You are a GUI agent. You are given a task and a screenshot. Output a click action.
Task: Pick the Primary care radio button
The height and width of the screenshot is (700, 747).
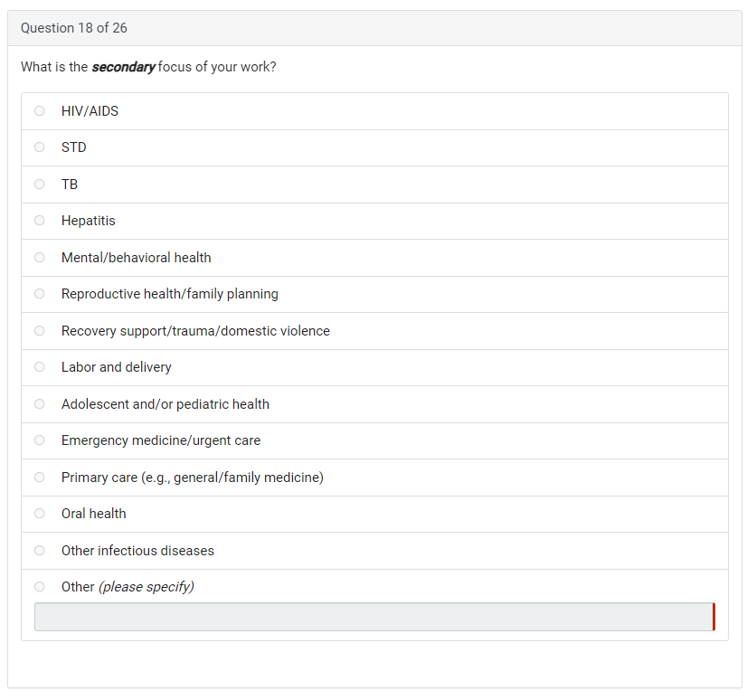(x=40, y=478)
